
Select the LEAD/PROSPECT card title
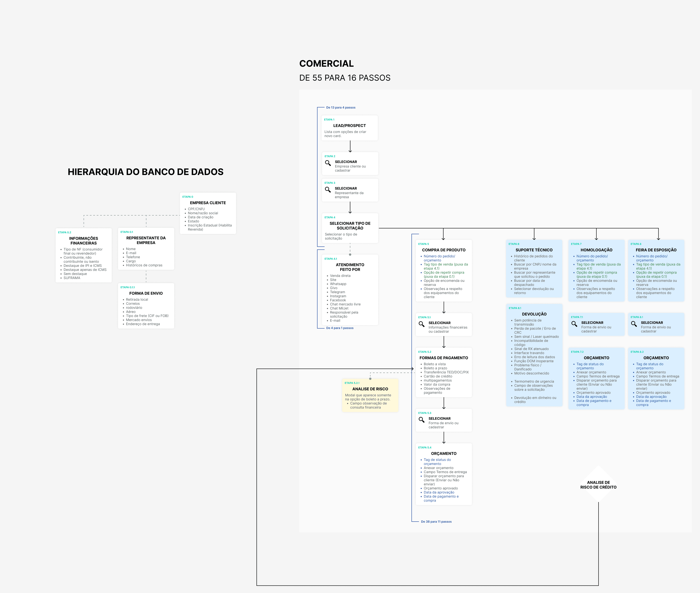(x=349, y=125)
